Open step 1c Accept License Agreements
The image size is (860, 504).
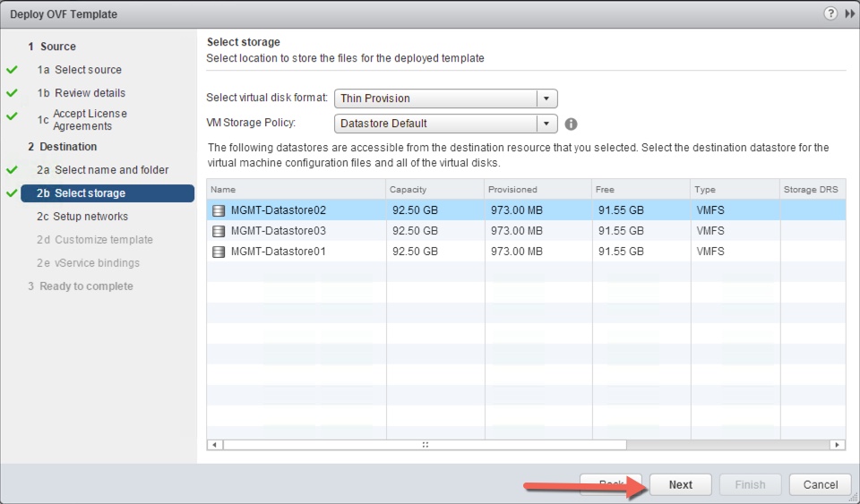[90, 120]
